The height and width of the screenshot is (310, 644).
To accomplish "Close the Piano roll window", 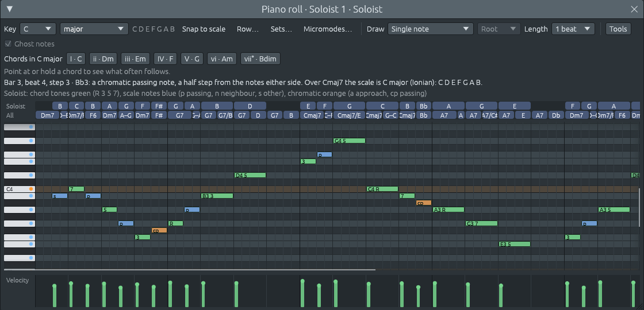I will pyautogui.click(x=634, y=9).
